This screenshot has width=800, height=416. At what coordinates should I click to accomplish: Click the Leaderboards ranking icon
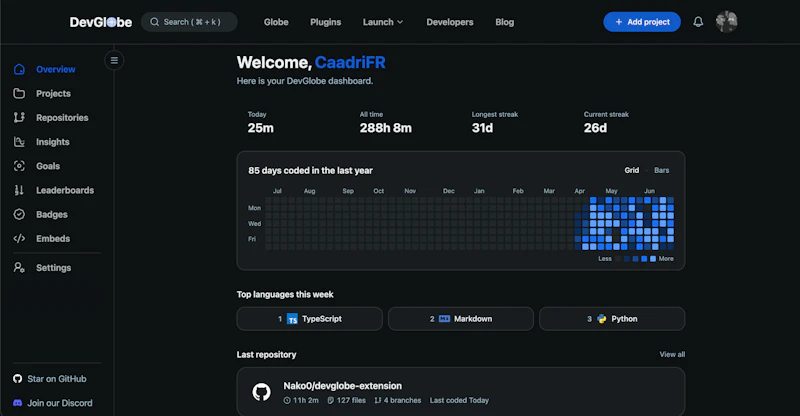click(x=19, y=190)
